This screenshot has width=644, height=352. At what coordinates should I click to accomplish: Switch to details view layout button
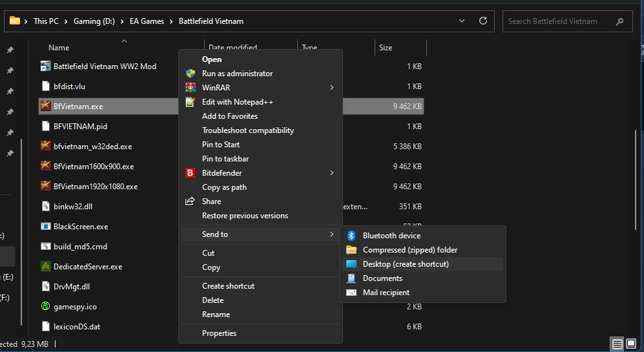[618, 344]
